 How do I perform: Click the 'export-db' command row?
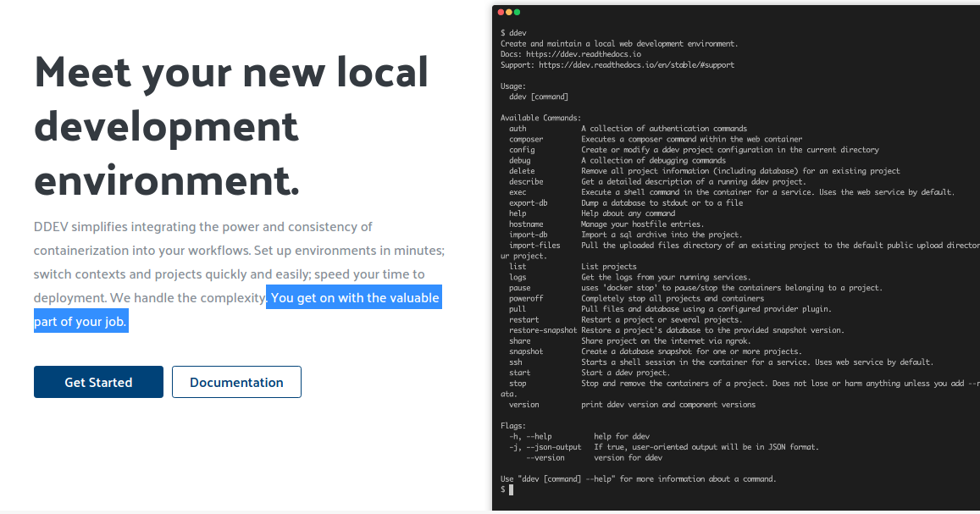pos(626,202)
